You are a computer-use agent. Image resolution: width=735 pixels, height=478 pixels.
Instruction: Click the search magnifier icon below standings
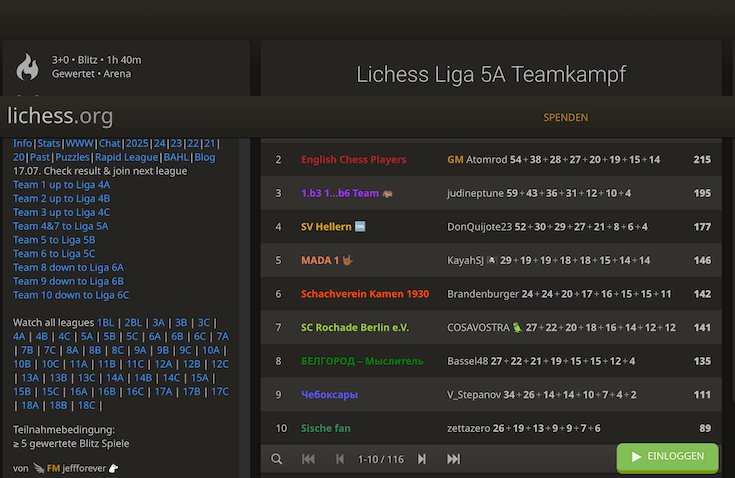click(x=277, y=459)
